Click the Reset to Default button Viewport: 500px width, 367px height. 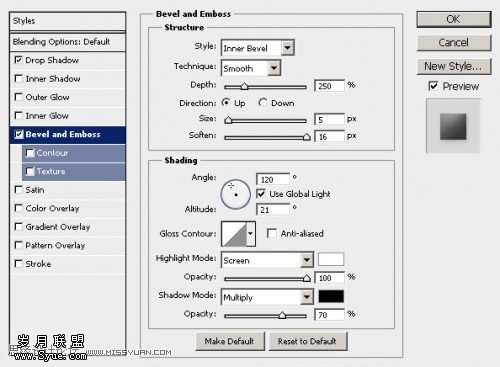coord(308,341)
